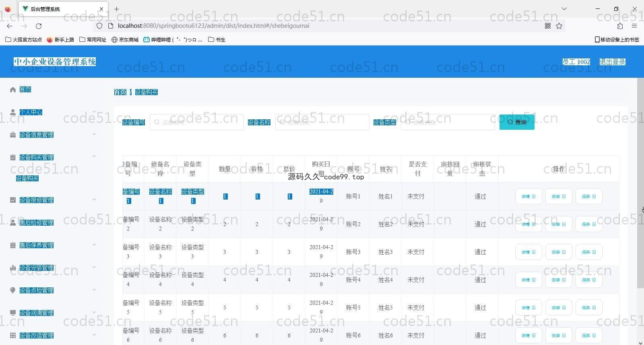Click 账号5 cell in table
This screenshot has height=345, width=644.
click(x=353, y=308)
